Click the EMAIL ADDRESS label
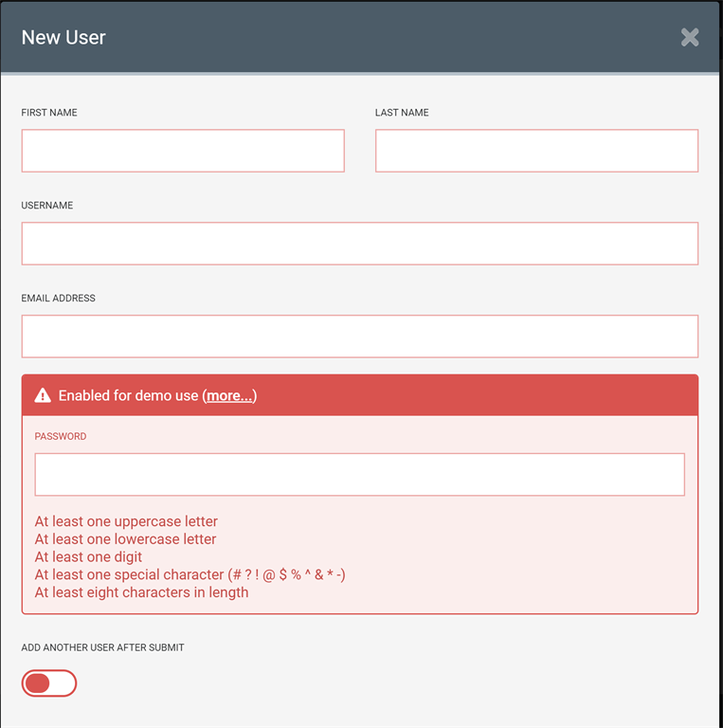723x728 pixels. pyautogui.click(x=59, y=299)
